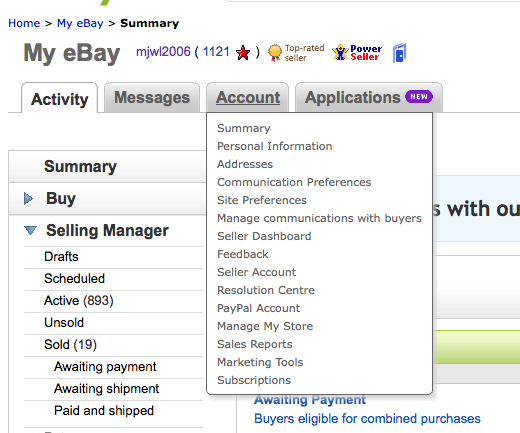Expand the Buy section arrow
Screen dimensions: 520x433
(28, 198)
